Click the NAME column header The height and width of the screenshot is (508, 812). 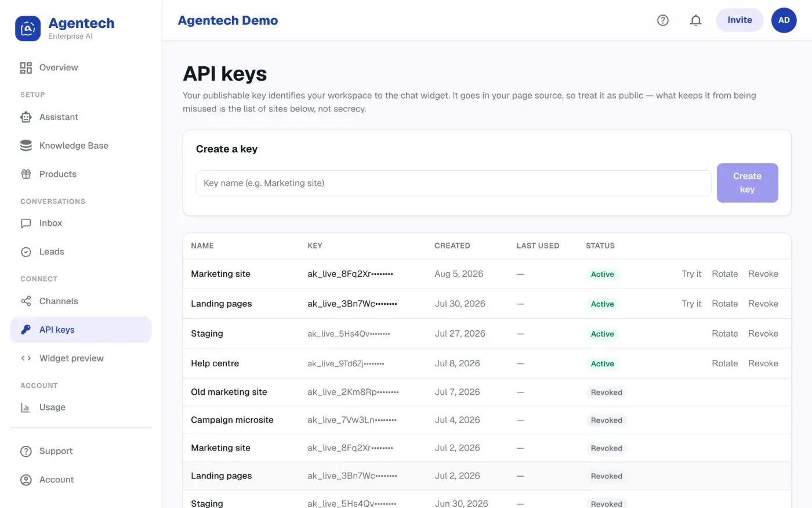[x=202, y=246]
